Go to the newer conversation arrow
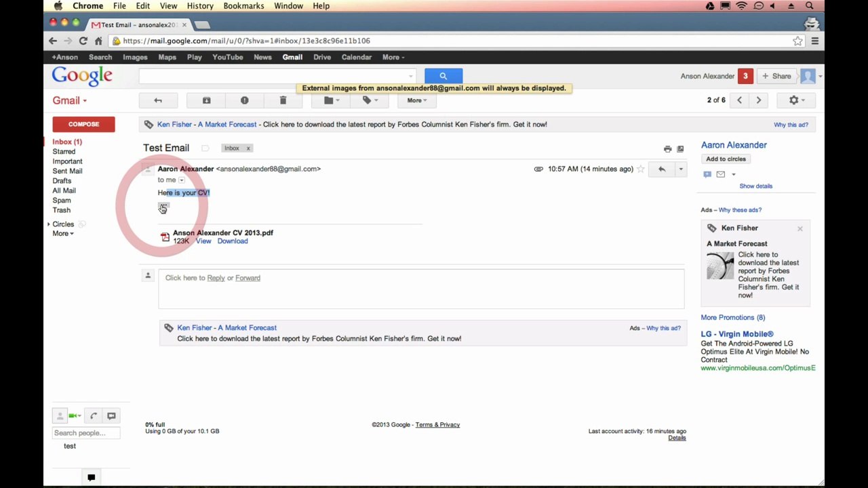868x488 pixels. tap(740, 100)
